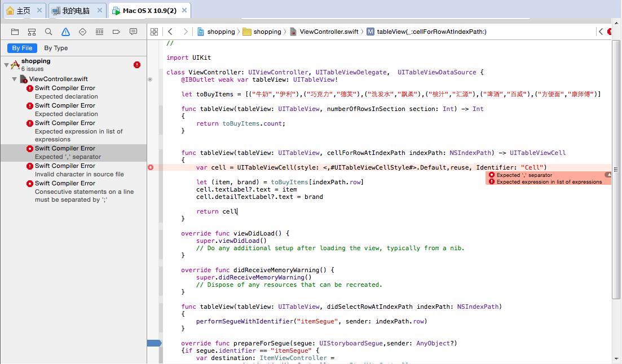Image resolution: width=622 pixels, height=364 pixels.
Task: Go forward with the right arrow
Action: click(186, 32)
